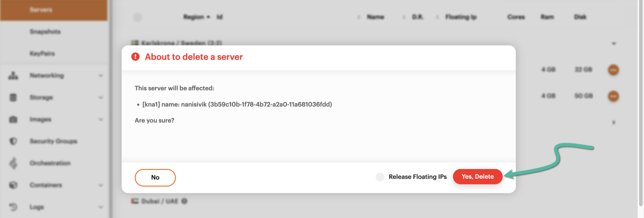Collapse the Karlskrona / Sweden region group
This screenshot has width=644, height=218.
[613, 44]
